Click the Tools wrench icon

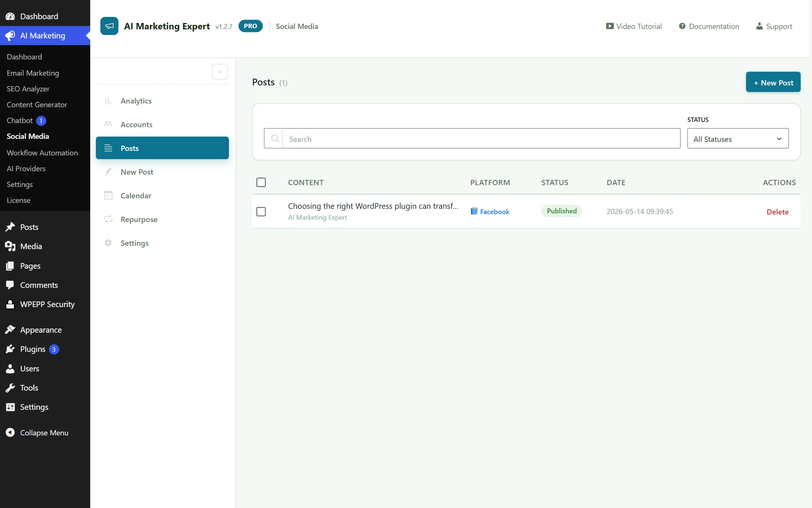point(10,388)
